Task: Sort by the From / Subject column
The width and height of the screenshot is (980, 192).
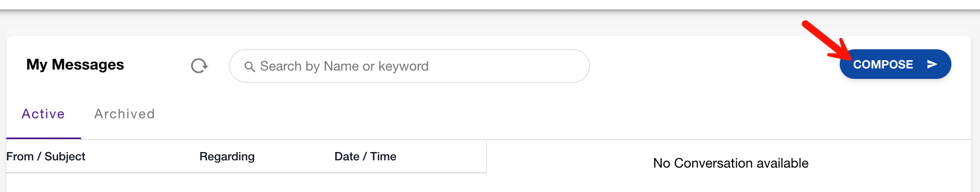Action: (46, 156)
